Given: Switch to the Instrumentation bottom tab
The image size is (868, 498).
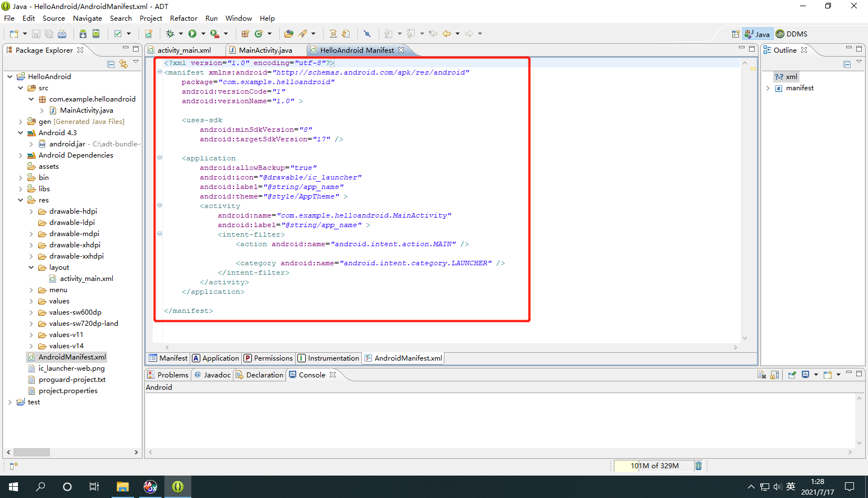Looking at the screenshot, I should click(328, 358).
